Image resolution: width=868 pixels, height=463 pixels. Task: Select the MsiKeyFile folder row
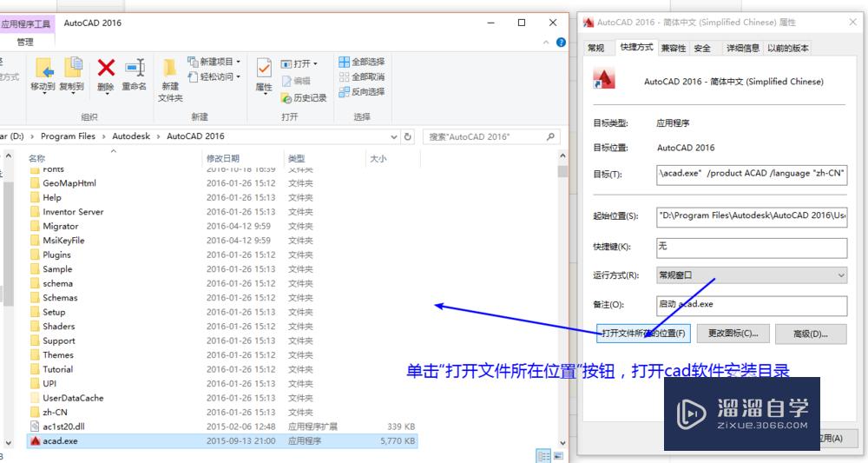coord(222,241)
